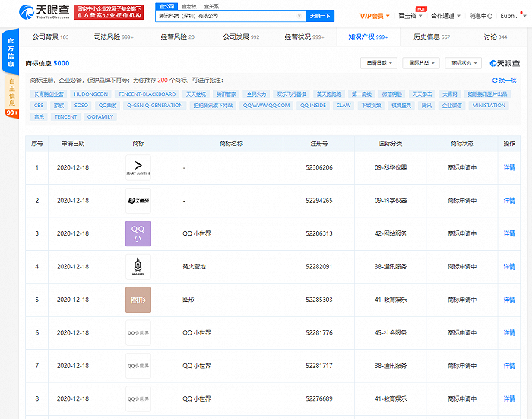This screenshot has height=419, width=532.
Task: Open QQ小世界 thumbnail in row 6
Action: pyautogui.click(x=138, y=333)
